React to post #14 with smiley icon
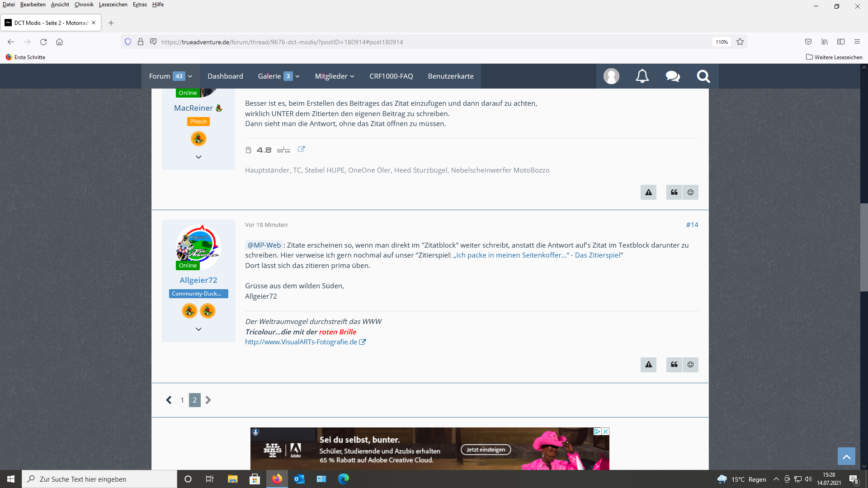Image resolution: width=868 pixels, height=488 pixels. click(690, 365)
